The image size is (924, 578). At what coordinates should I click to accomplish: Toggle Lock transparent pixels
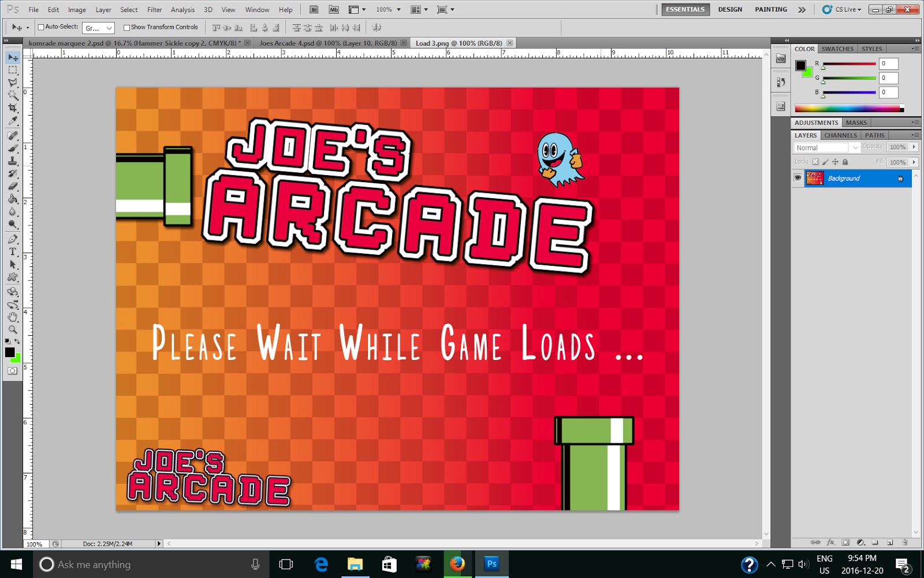815,162
